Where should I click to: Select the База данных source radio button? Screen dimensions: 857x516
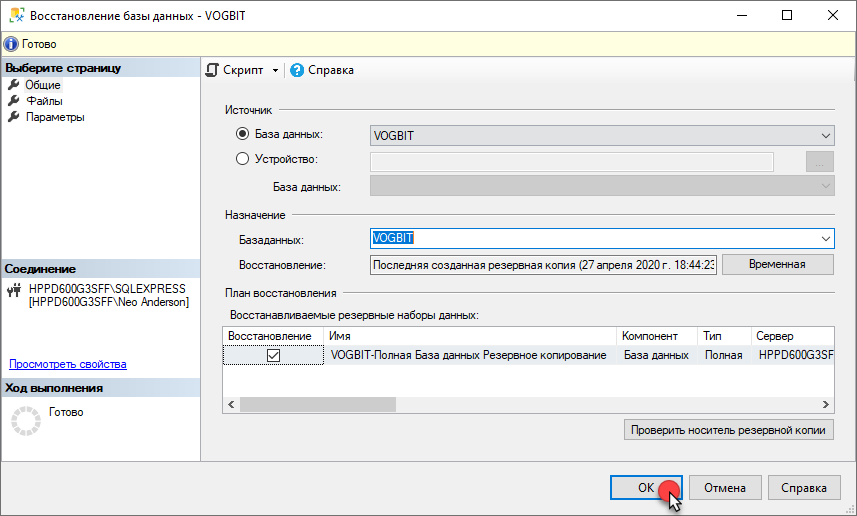(x=242, y=134)
